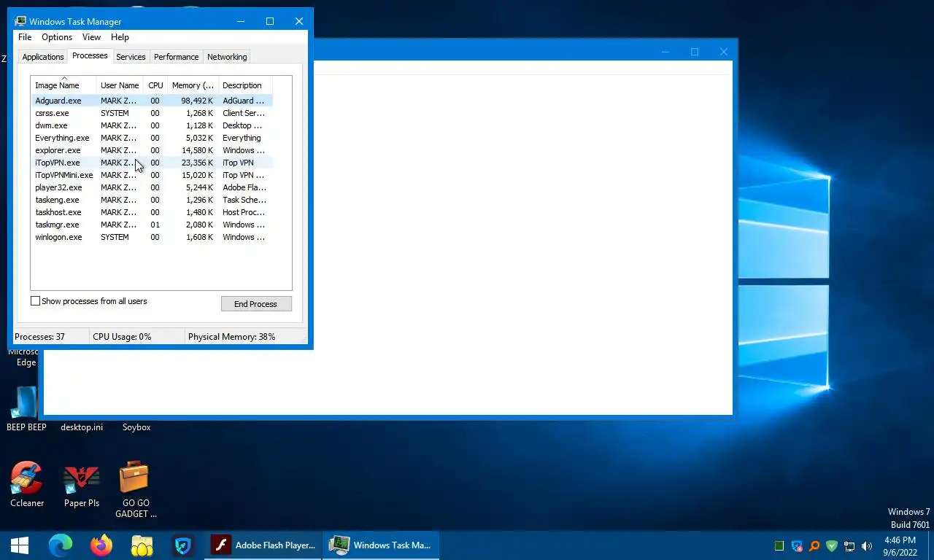Select the dwm.exe process row

point(152,125)
